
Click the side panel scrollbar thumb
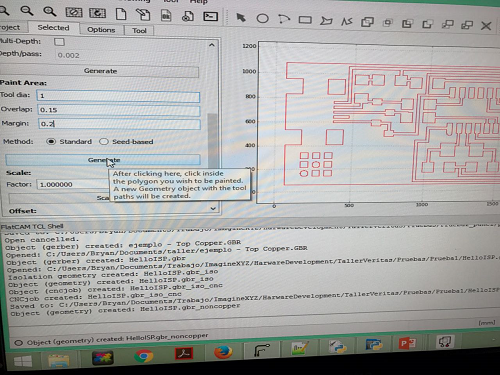(x=212, y=140)
